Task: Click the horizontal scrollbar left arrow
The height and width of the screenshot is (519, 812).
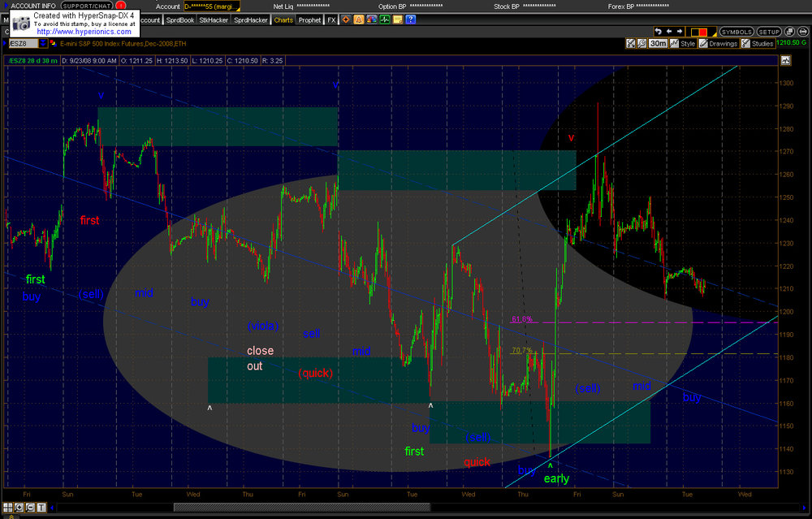Action: click(52, 507)
